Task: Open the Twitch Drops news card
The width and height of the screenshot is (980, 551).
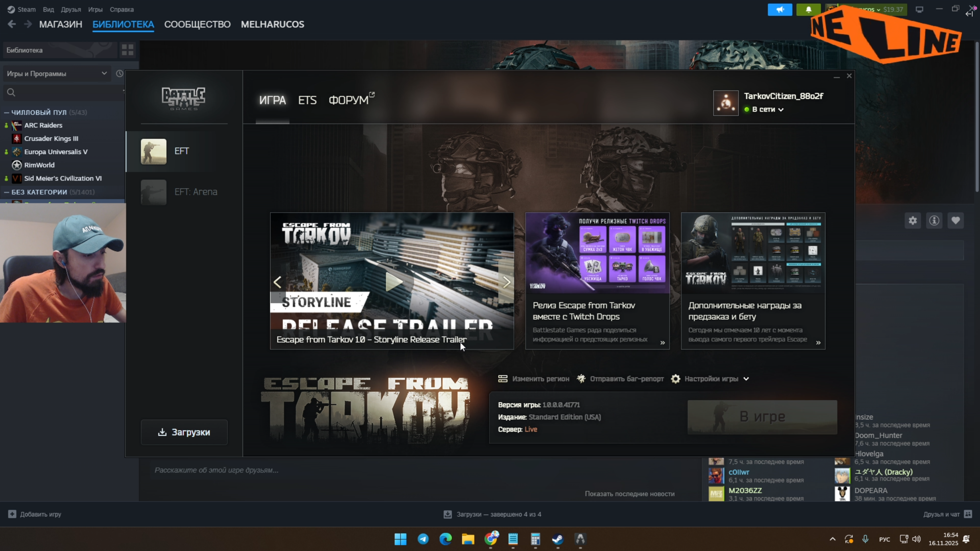Action: point(597,281)
